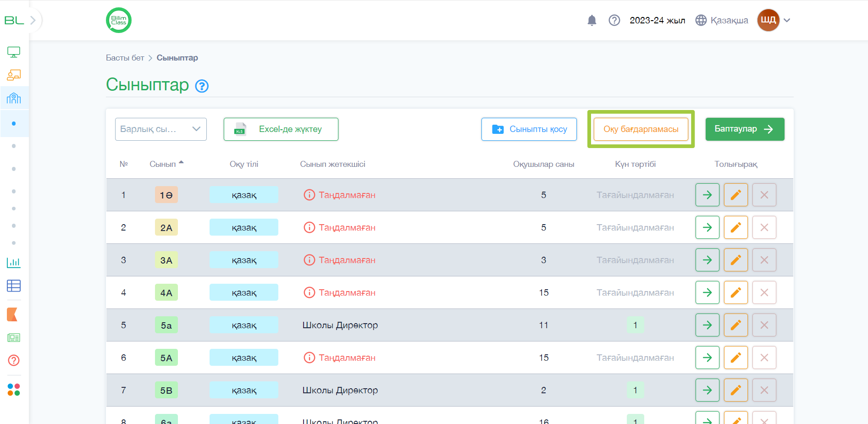
Task: Edit class 2А with pencil icon
Action: pyautogui.click(x=736, y=227)
